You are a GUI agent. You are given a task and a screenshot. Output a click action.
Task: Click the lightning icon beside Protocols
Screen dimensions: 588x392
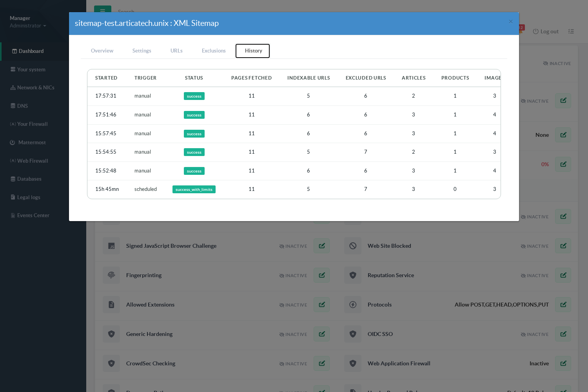tap(353, 305)
